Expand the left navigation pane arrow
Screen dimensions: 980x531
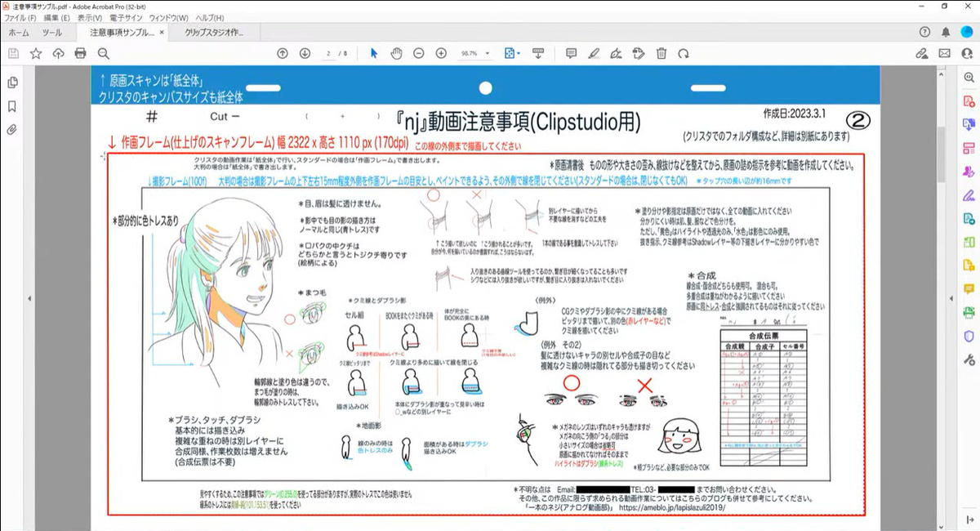click(29, 298)
